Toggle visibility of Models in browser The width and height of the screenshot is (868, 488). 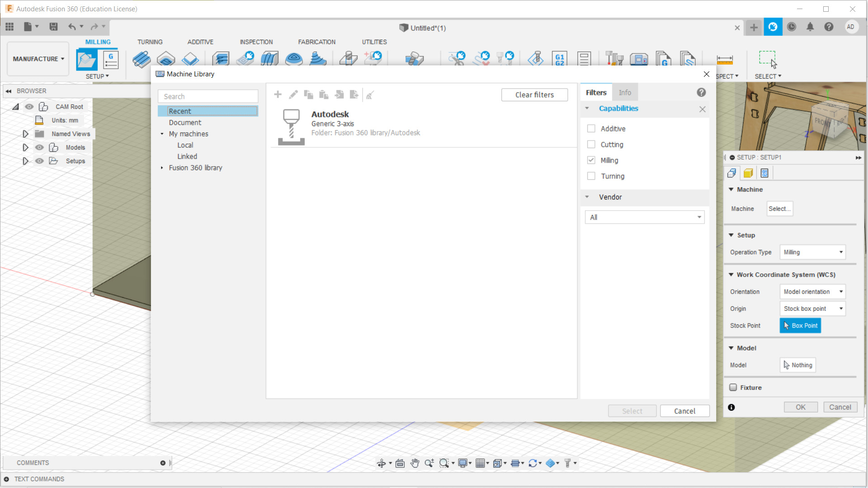(40, 148)
